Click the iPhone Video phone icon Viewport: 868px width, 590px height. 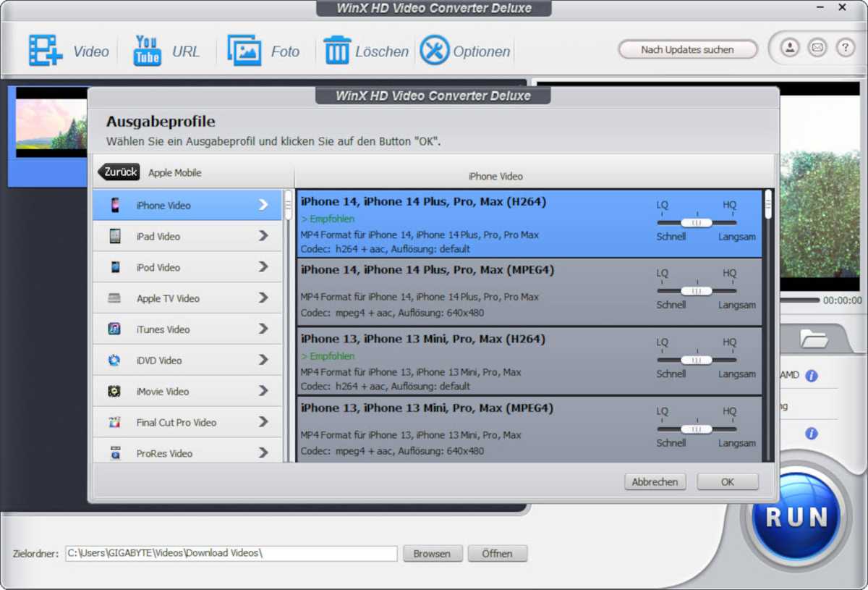coord(115,206)
